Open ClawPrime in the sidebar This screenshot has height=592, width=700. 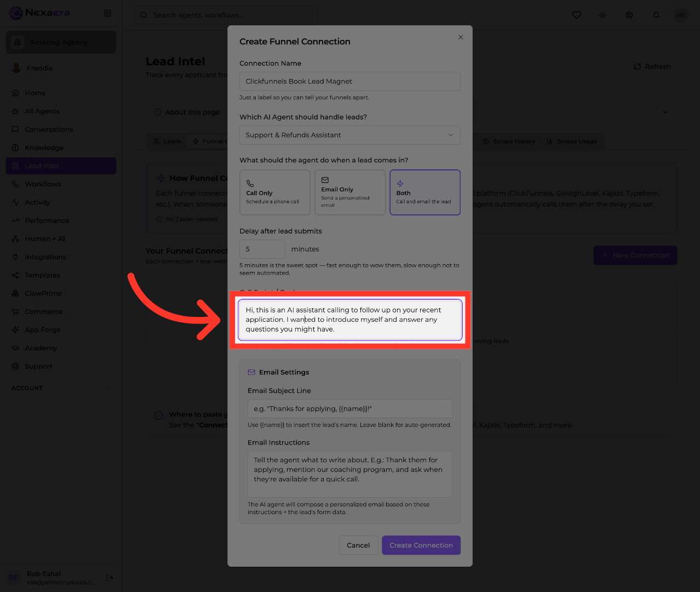pos(61,293)
